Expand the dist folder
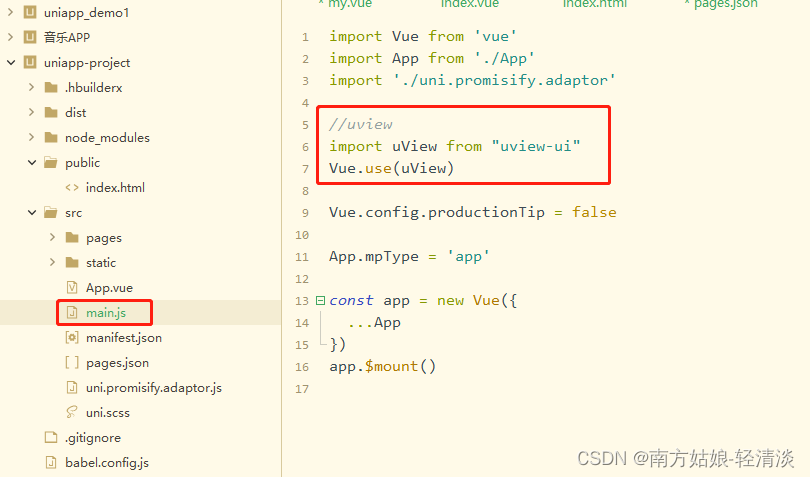Screen dimensions: 810x477 pos(32,112)
